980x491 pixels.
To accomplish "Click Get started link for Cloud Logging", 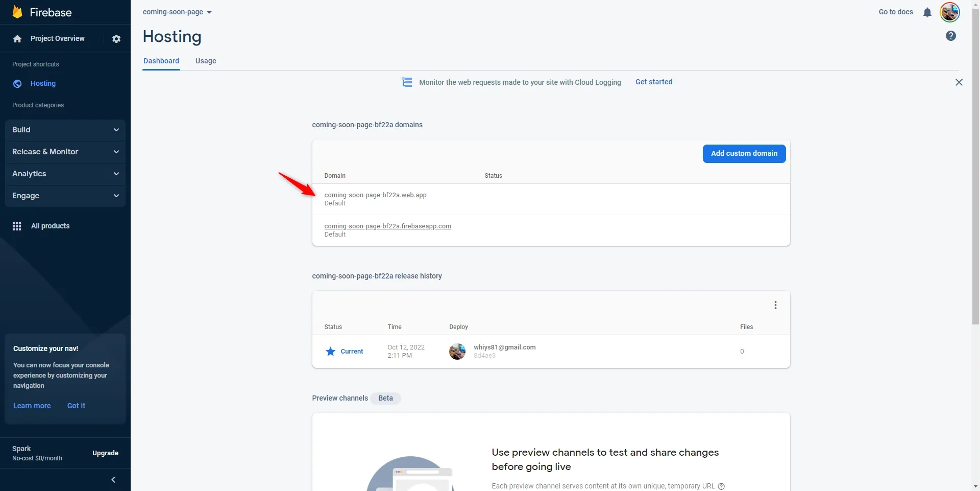I will (654, 82).
